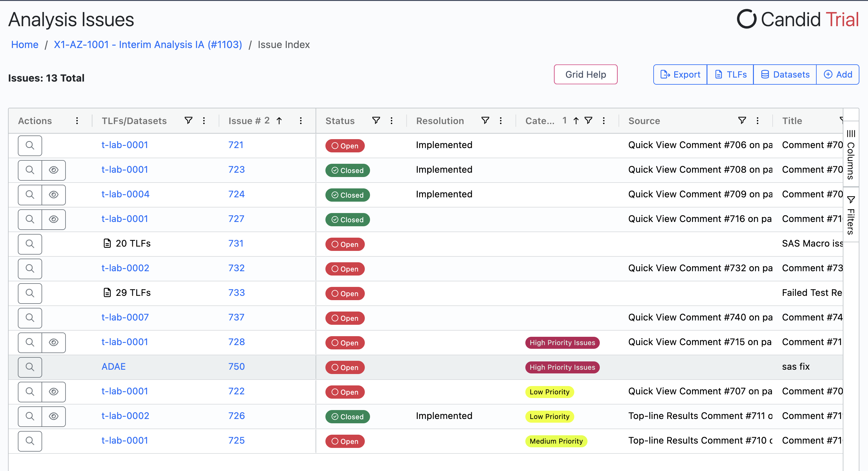The image size is (868, 471).
Task: Filter the Source column
Action: 742,120
